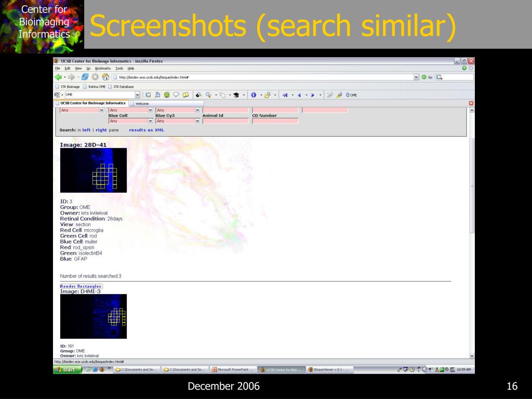532x399 pixels.
Task: Open the Help menu
Action: (130, 68)
